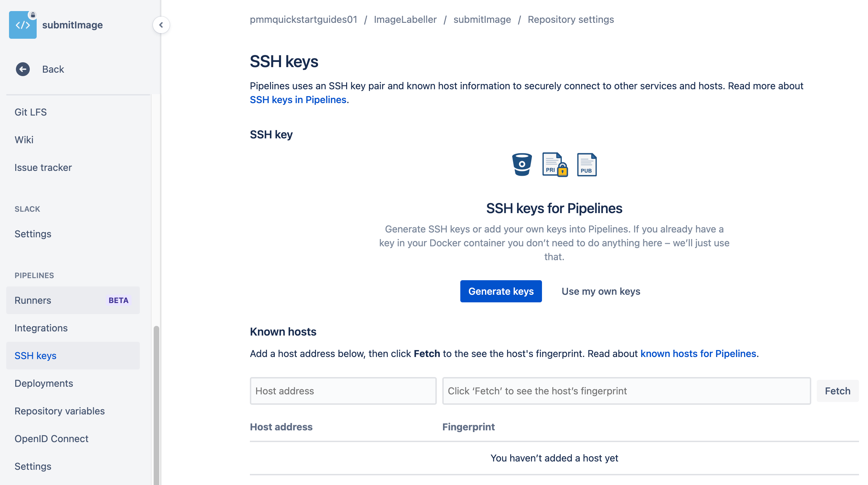Image resolution: width=868 pixels, height=485 pixels.
Task: Click the collapse sidebar chevron icon
Action: click(161, 25)
